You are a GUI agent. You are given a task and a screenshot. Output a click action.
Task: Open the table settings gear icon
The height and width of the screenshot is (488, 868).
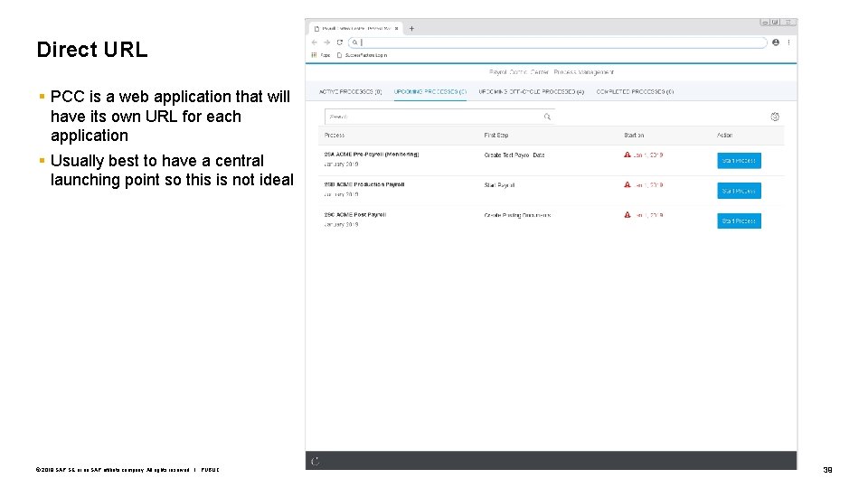click(775, 117)
